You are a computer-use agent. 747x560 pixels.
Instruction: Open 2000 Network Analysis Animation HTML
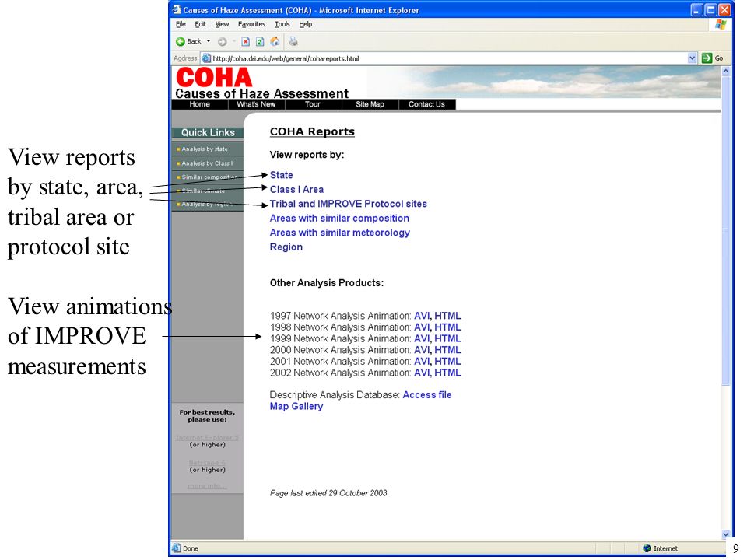pyautogui.click(x=447, y=350)
